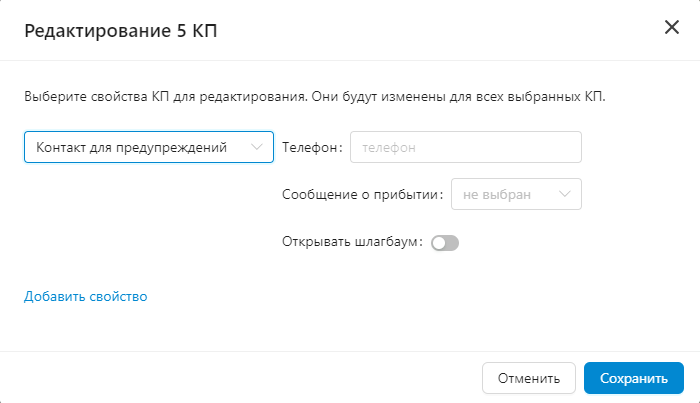Click the white knob of the barrier switch
This screenshot has width=700, height=403.
[x=438, y=242]
